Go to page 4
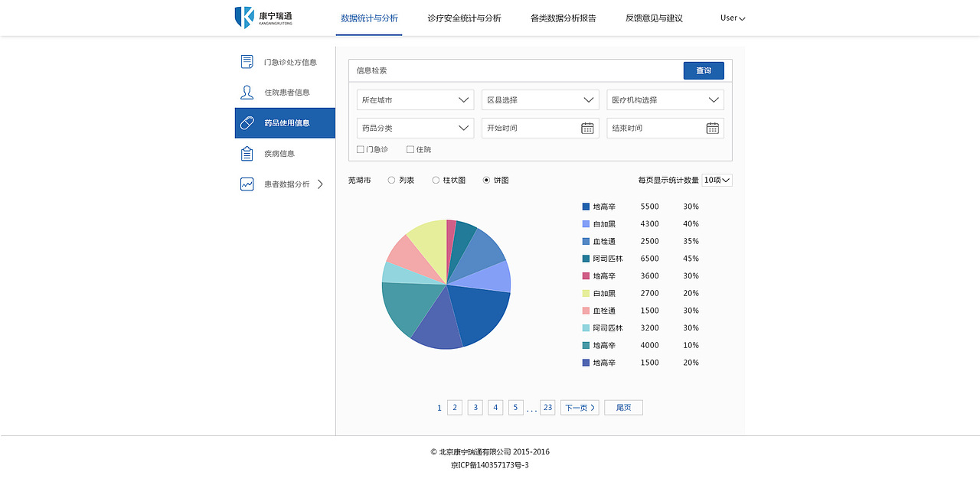Viewport: 980px width, 482px height. coord(496,408)
